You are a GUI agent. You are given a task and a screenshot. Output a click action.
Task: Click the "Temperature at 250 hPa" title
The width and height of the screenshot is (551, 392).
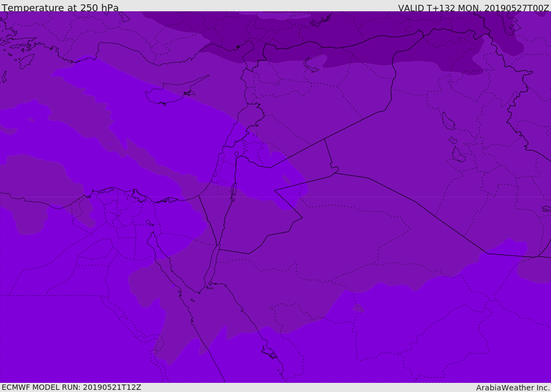click(60, 8)
